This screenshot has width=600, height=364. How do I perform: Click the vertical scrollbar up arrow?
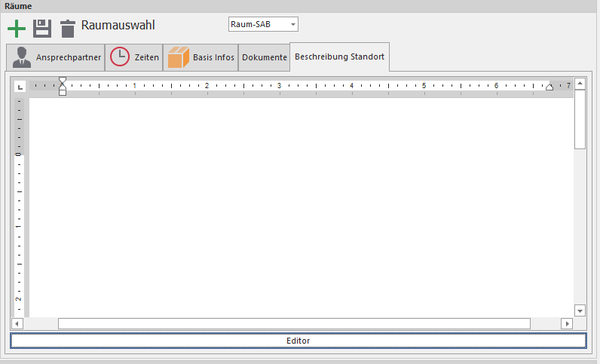[580, 84]
